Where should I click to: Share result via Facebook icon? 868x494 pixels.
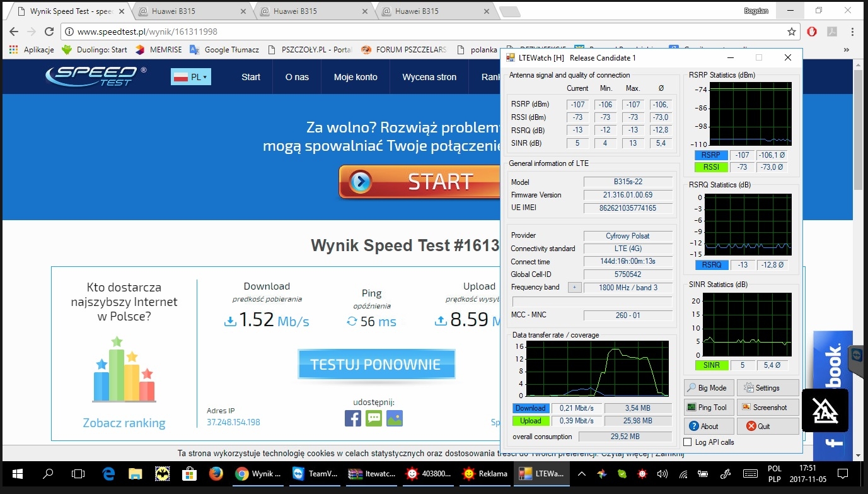[x=353, y=418]
